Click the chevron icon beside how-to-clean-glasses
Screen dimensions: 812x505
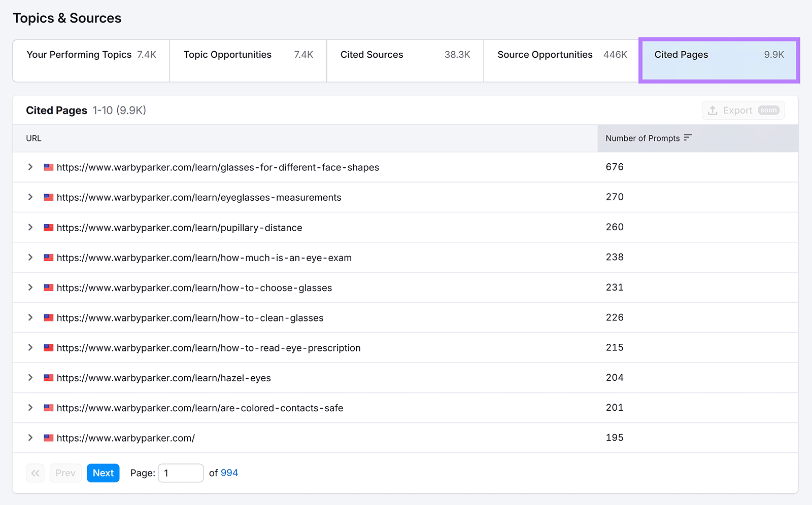[x=30, y=317]
